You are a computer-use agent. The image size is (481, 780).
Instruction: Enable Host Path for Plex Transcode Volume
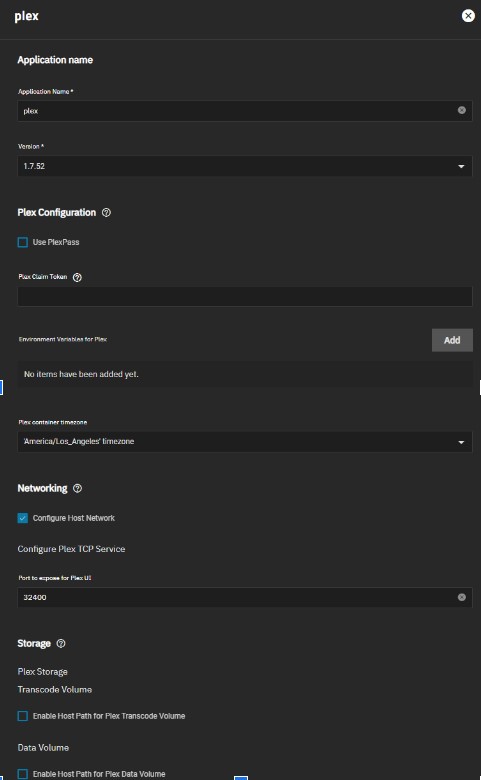23,716
